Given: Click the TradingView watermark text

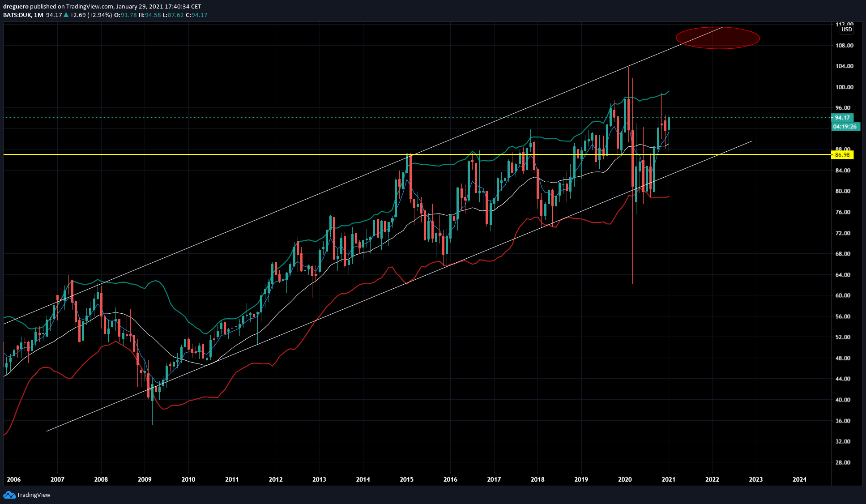Looking at the screenshot, I should pyautogui.click(x=34, y=495).
